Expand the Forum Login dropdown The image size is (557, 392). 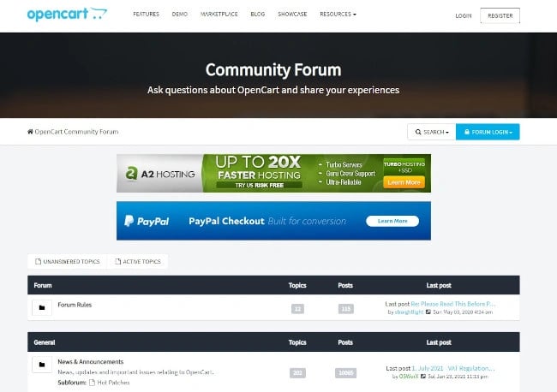pos(488,132)
